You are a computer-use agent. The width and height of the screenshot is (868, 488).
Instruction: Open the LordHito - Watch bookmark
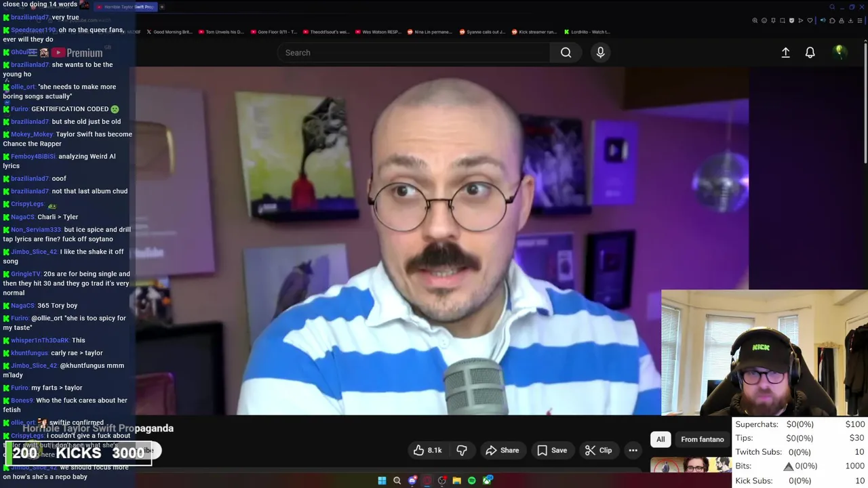(x=587, y=32)
